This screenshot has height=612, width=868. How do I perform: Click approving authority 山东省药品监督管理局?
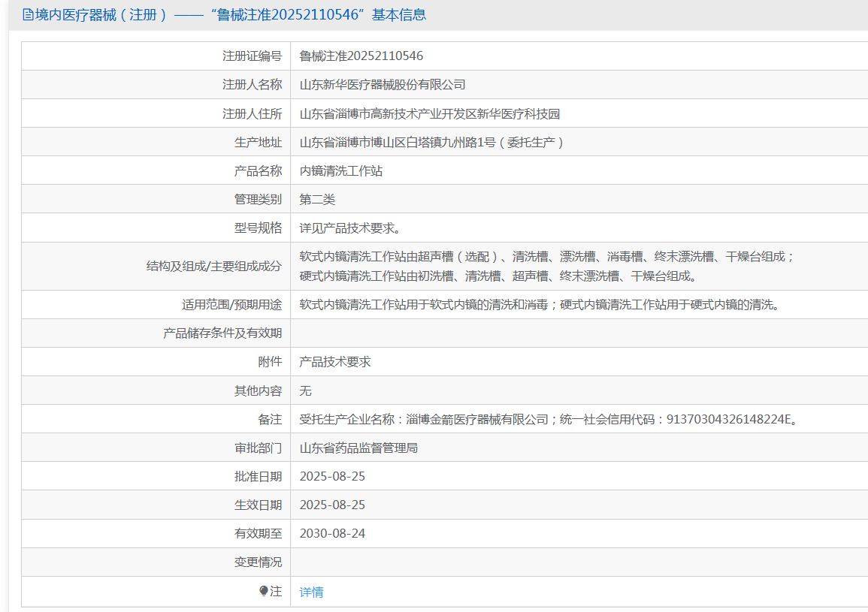(358, 448)
